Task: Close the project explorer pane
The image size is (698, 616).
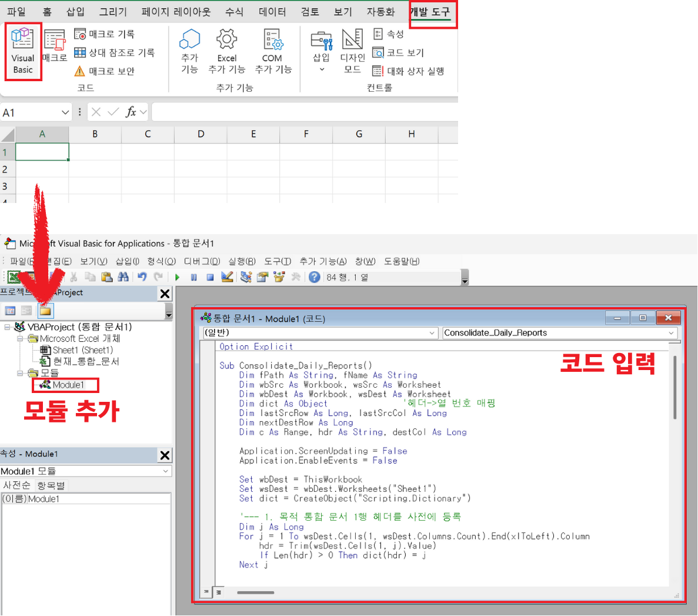Action: [x=165, y=294]
